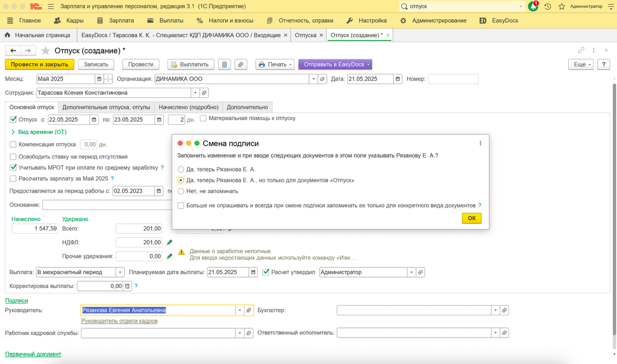Toggle 'Материальная помощь к отпуску' checkbox

tap(203, 118)
